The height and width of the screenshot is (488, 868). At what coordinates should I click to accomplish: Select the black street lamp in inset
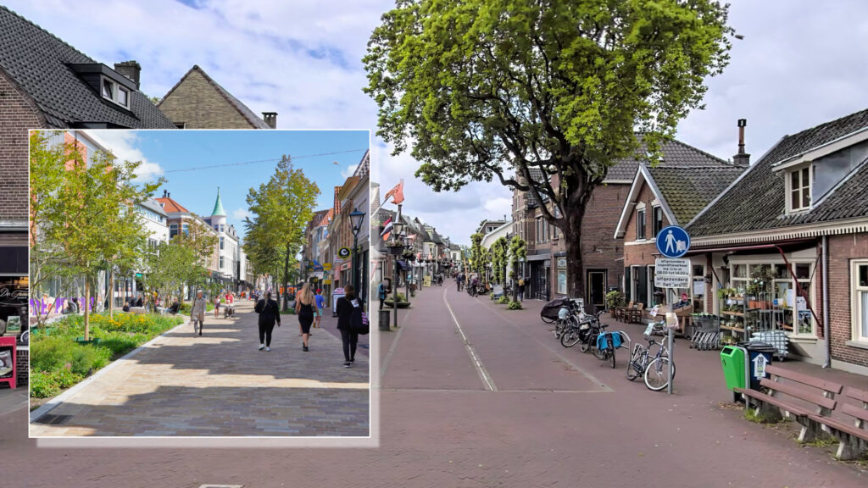(x=356, y=224)
